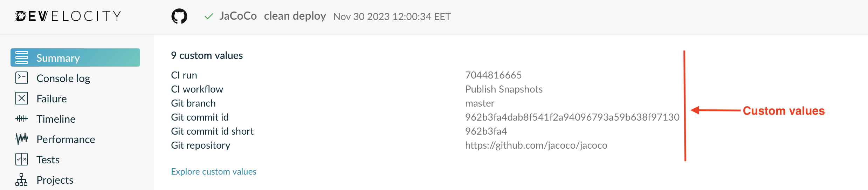Image resolution: width=868 pixels, height=190 pixels.
Task: Click the Console log terminal icon
Action: (22, 78)
